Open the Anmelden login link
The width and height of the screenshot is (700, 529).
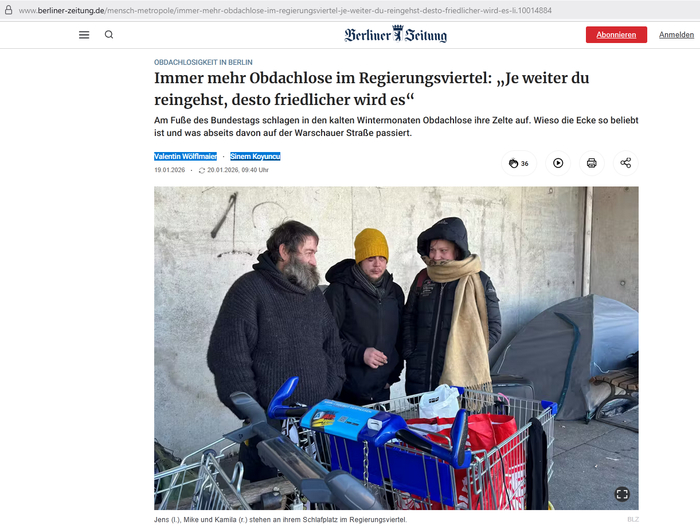pyautogui.click(x=676, y=35)
